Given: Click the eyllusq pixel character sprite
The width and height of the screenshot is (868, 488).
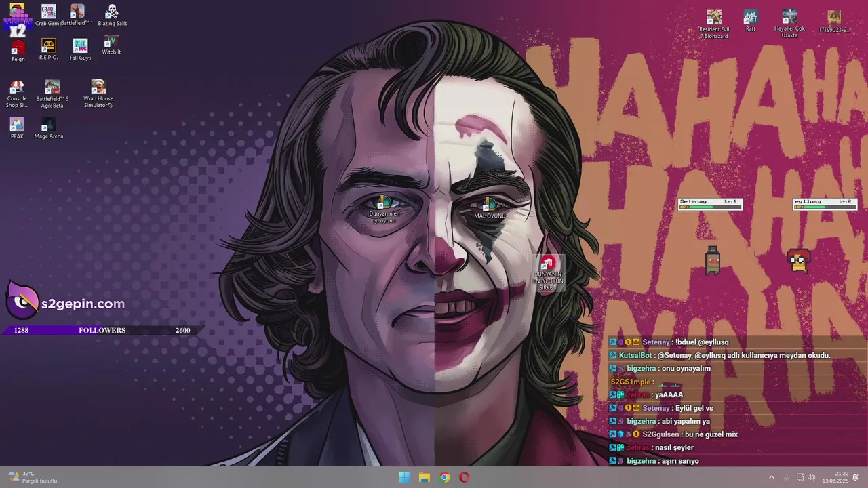Looking at the screenshot, I should pyautogui.click(x=799, y=261).
